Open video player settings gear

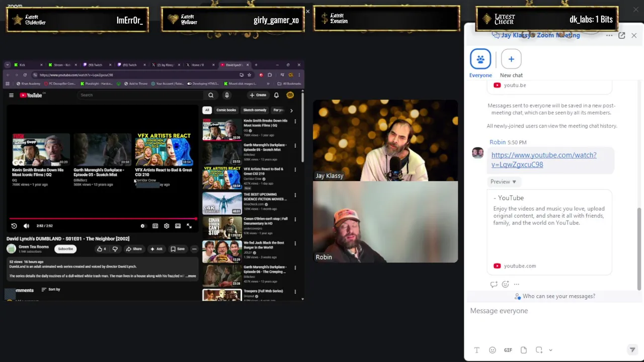167,226
